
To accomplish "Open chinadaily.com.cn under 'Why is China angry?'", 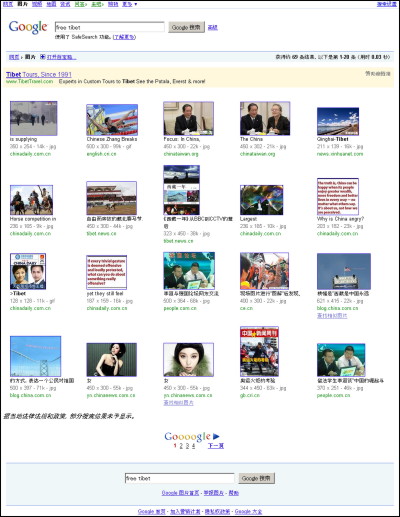I will pyautogui.click(x=337, y=234).
